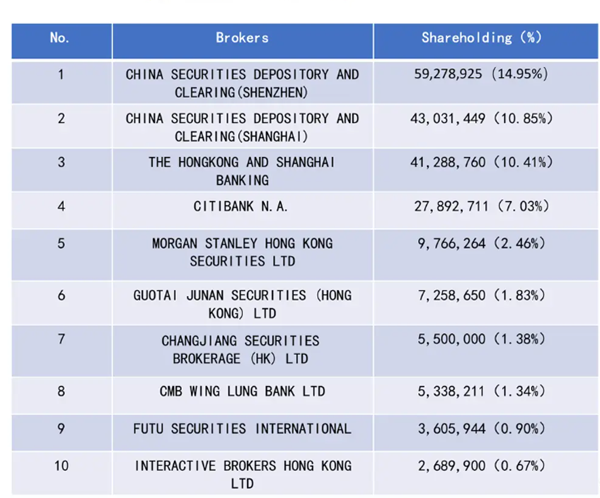
Task: Select Interactive Brokers Hong Kong Ltd cell
Action: pyautogui.click(x=242, y=474)
